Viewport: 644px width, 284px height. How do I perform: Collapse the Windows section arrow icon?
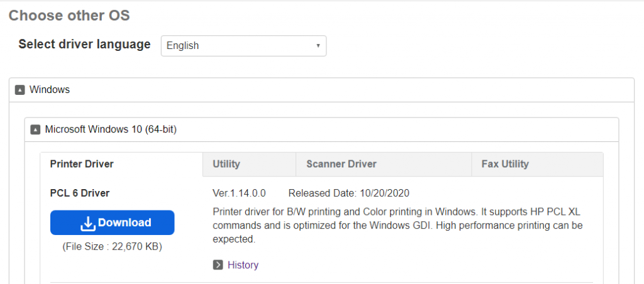19,89
